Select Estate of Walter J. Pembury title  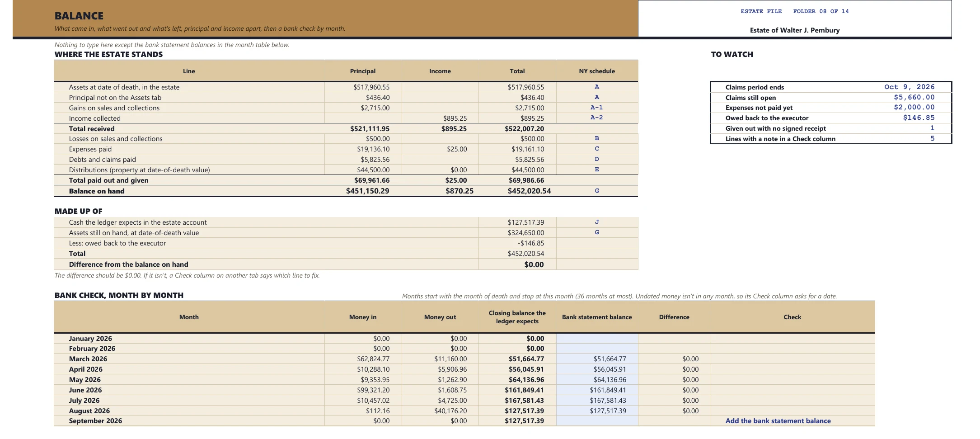794,30
